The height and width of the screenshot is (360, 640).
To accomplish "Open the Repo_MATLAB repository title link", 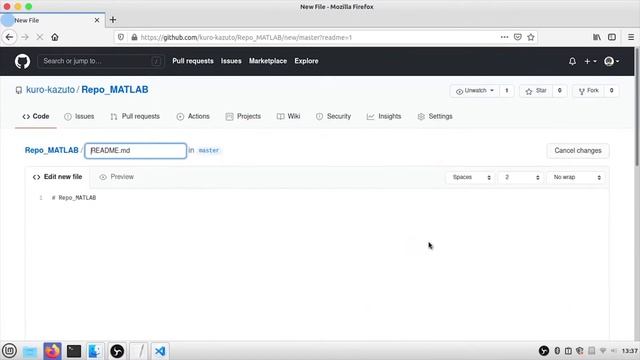I will pyautogui.click(x=115, y=90).
